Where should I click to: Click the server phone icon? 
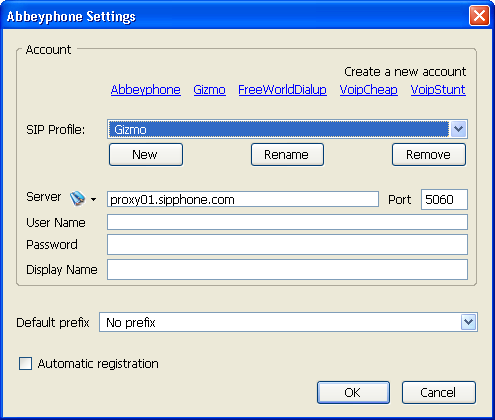pos(77,199)
